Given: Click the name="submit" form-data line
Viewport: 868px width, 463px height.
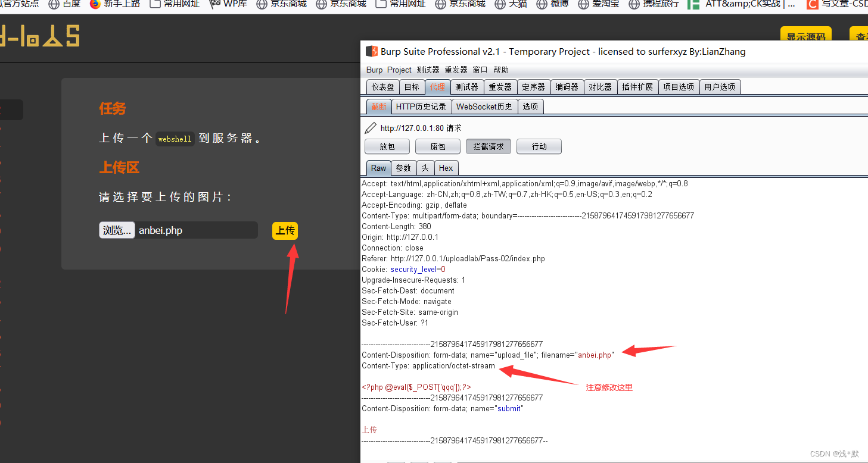Looking at the screenshot, I should pos(442,409).
